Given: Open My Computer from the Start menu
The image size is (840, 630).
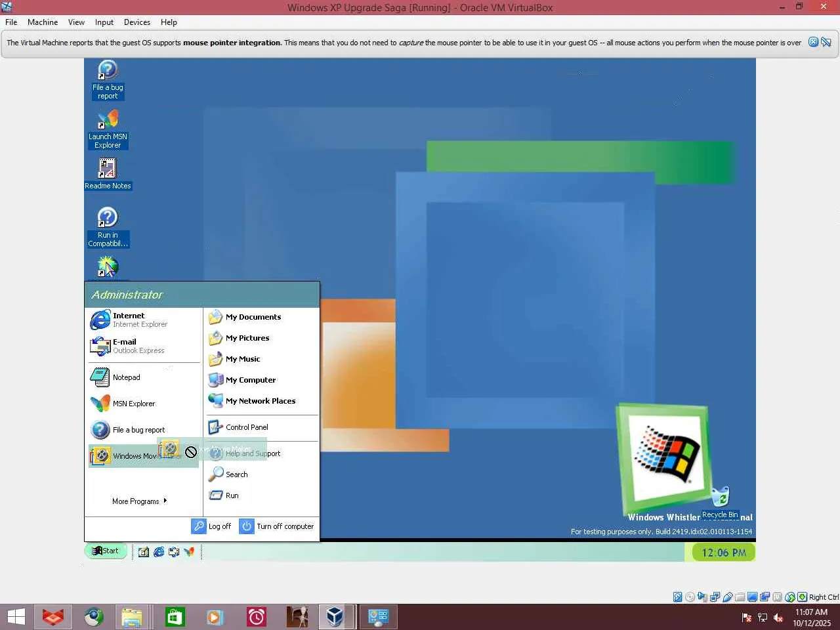Looking at the screenshot, I should pos(262,380).
